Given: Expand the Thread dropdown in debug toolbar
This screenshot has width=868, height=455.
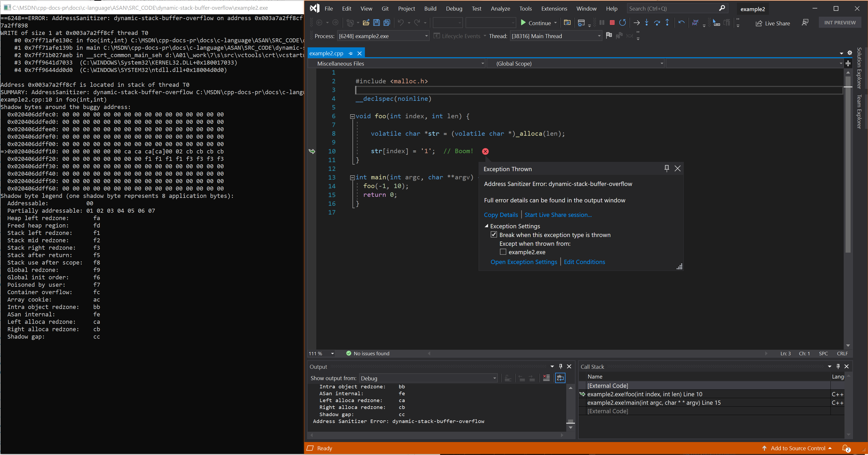Looking at the screenshot, I should [x=598, y=36].
